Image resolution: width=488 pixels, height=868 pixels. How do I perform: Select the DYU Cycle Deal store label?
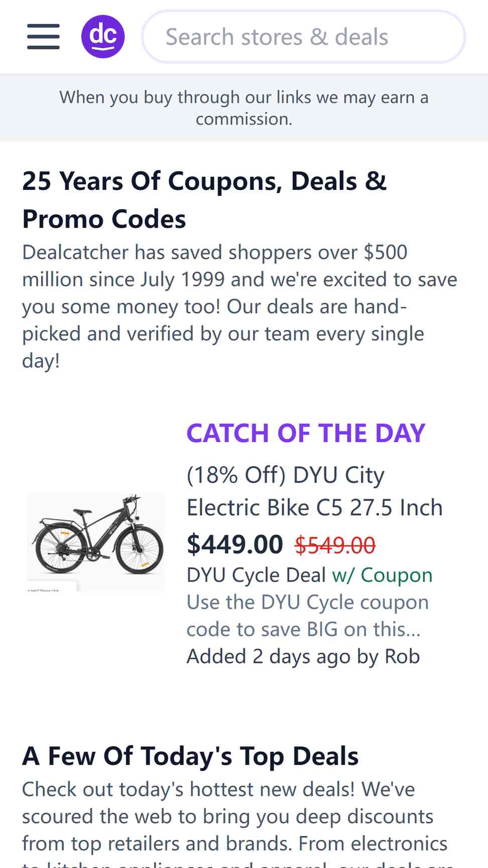(x=256, y=575)
